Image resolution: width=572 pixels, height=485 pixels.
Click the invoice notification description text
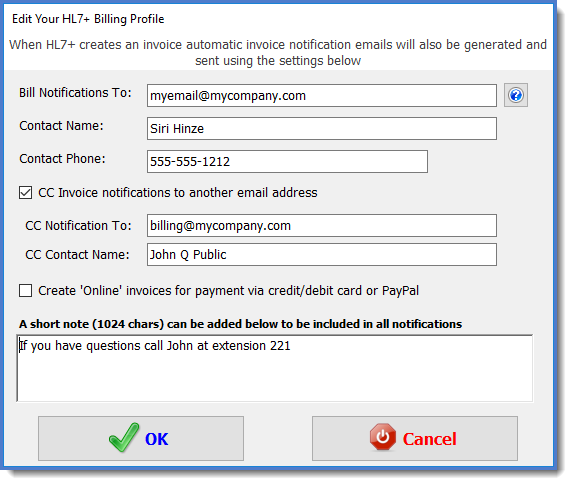click(278, 53)
